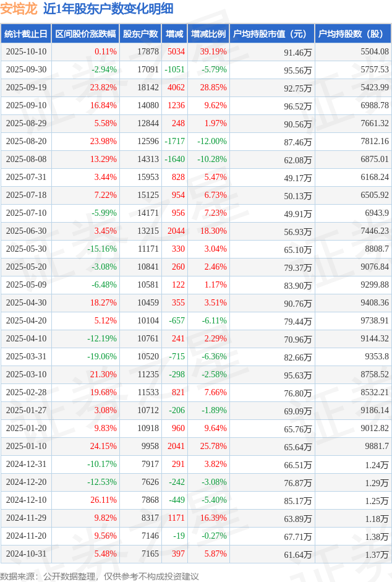Viewport: 392px width, 582px height.
Task: Select the 户均持股市值（元） column header
Action: 272,34
